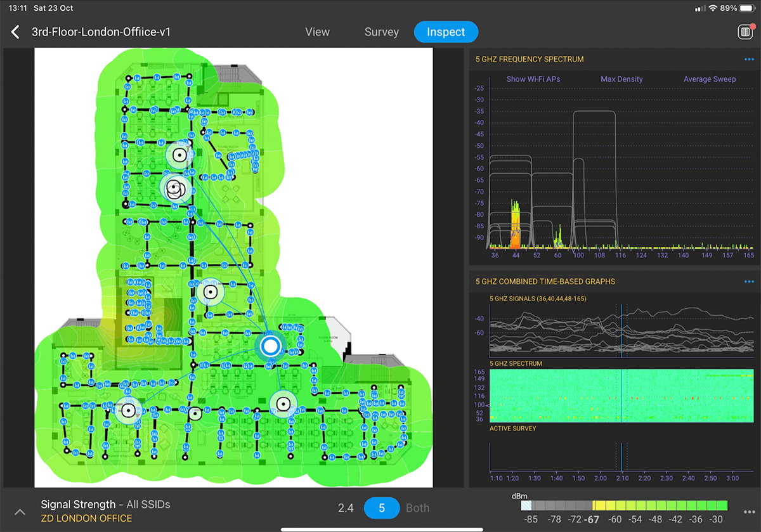Open 5 GHz Frequency Spectrum options ellipsis

click(749, 60)
